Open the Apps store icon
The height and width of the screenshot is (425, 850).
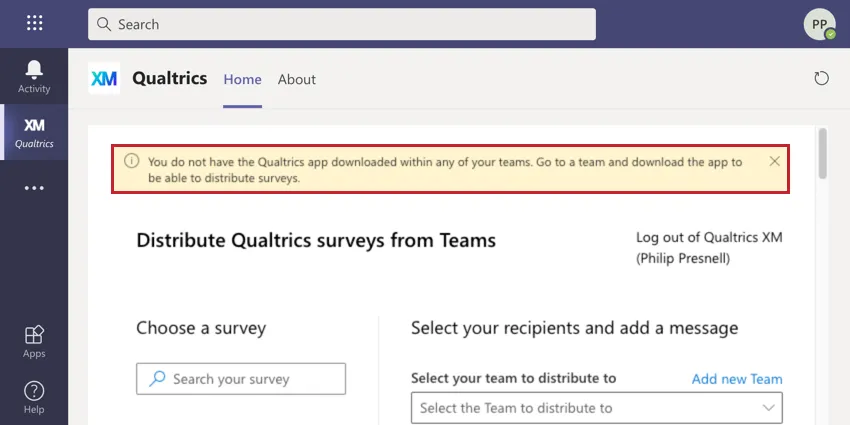pos(34,340)
